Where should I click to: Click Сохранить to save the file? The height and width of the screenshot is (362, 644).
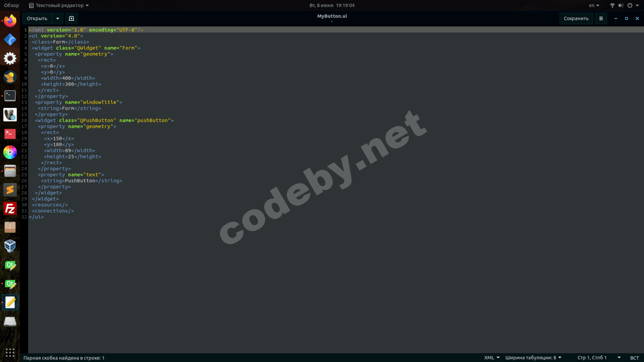point(576,19)
